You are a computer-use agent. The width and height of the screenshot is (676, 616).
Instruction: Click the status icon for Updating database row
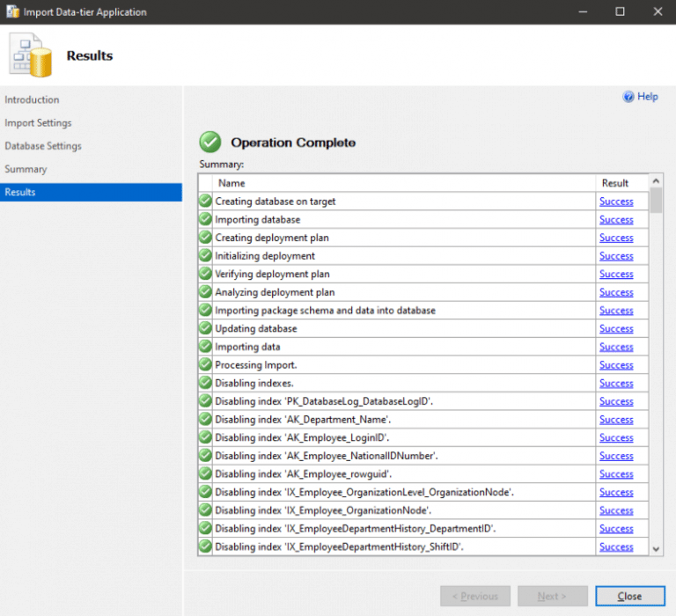click(x=206, y=328)
